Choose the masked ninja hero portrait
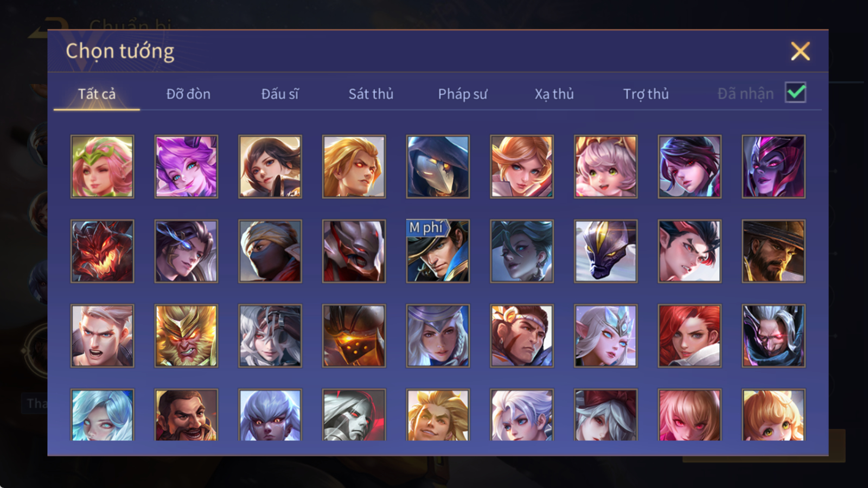 (x=270, y=251)
